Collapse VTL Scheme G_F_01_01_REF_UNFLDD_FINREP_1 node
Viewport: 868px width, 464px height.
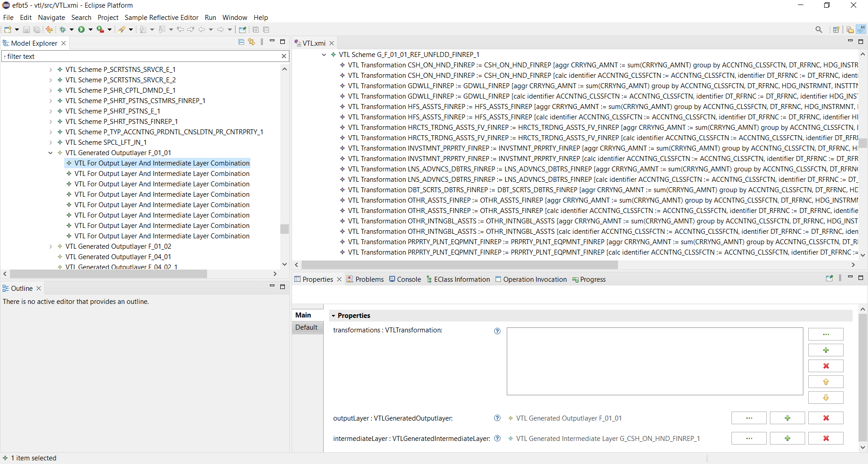point(324,55)
